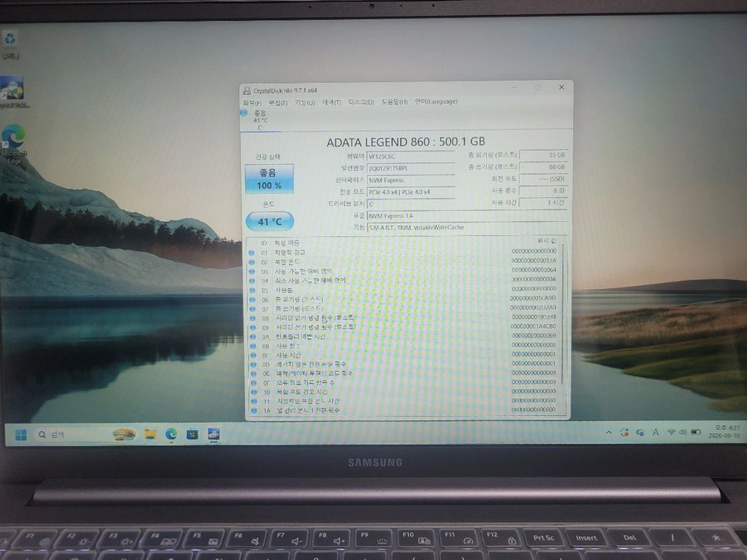747x560 pixels.
Task: Click the raw value 000000001A4CB0
Action: pyautogui.click(x=533, y=326)
